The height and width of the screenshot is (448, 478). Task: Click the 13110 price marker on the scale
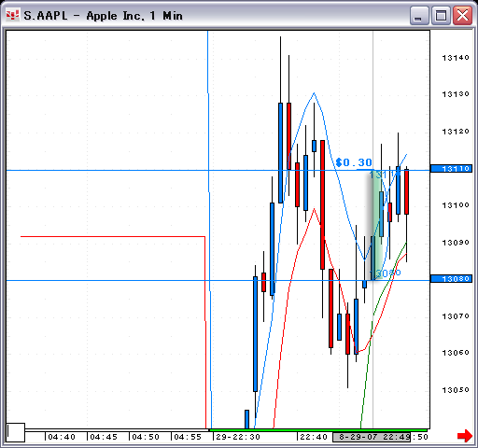(451, 169)
